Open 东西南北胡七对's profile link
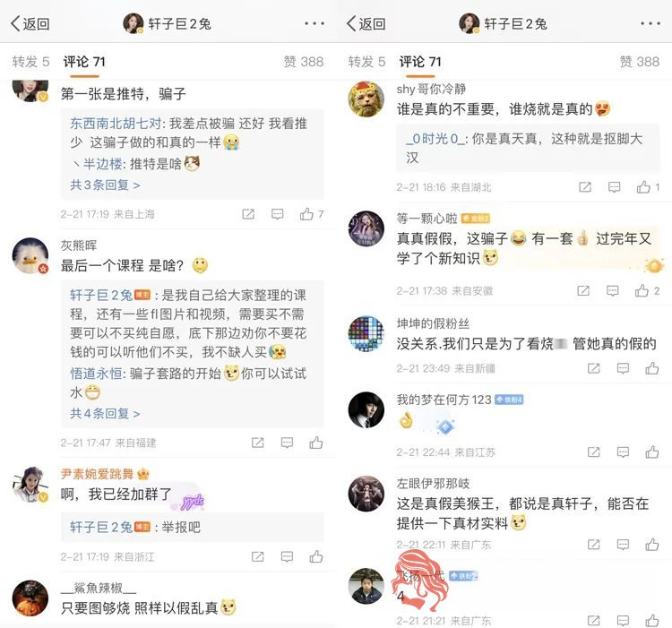Image resolution: width=672 pixels, height=628 pixels. click(x=116, y=124)
